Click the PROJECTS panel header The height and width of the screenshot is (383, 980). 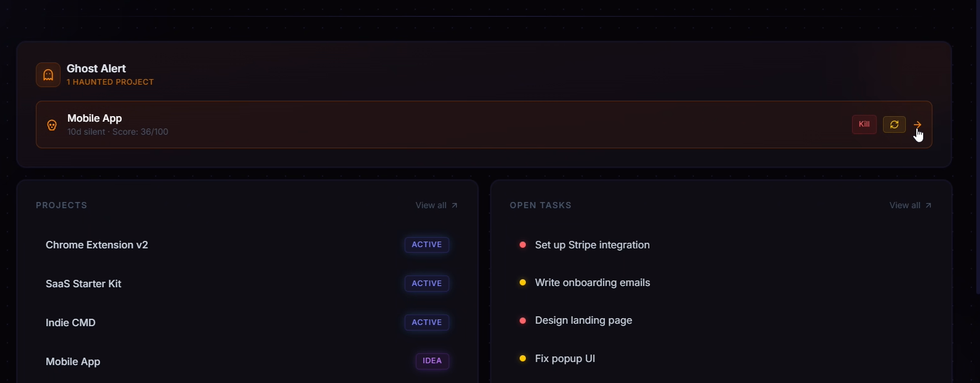[62, 205]
